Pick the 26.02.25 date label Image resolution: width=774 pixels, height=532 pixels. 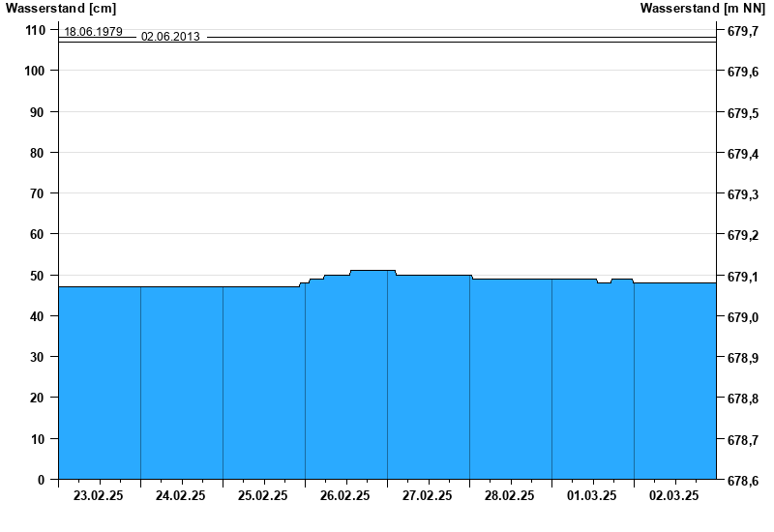pyautogui.click(x=345, y=496)
